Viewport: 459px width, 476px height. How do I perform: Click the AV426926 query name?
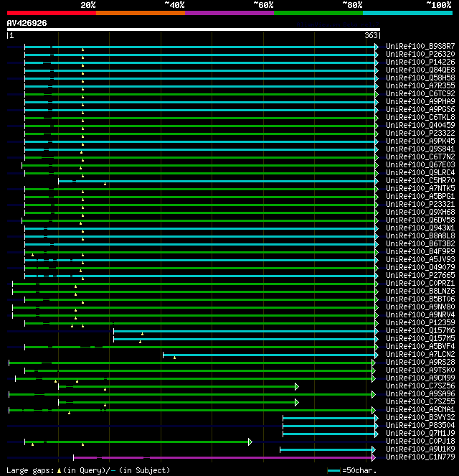[27, 23]
